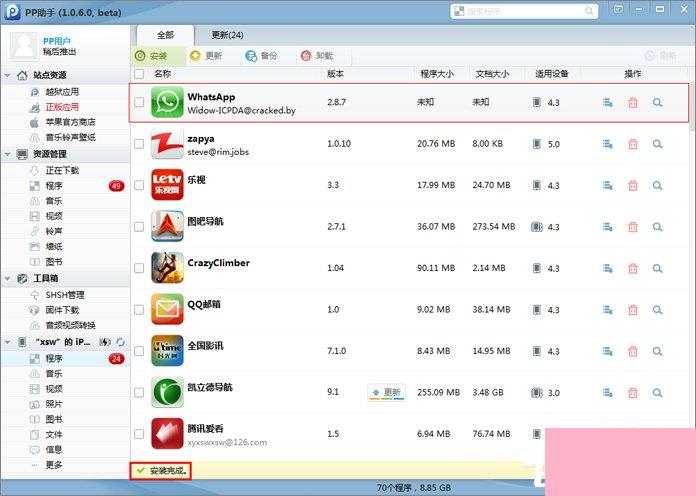This screenshot has height=496, width=696.
Task: Check the QQ邮箱 row checkbox
Action: click(x=139, y=309)
